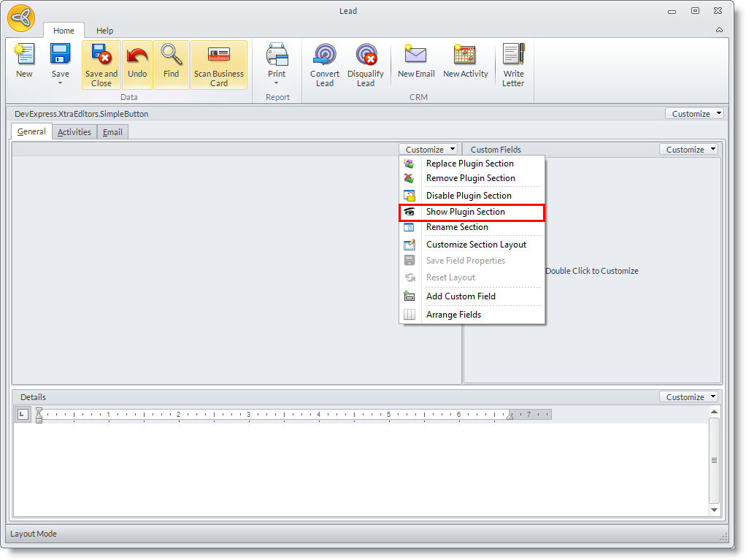Open New Email envelope icon
Image resolution: width=746 pixels, height=560 pixels.
[415, 55]
